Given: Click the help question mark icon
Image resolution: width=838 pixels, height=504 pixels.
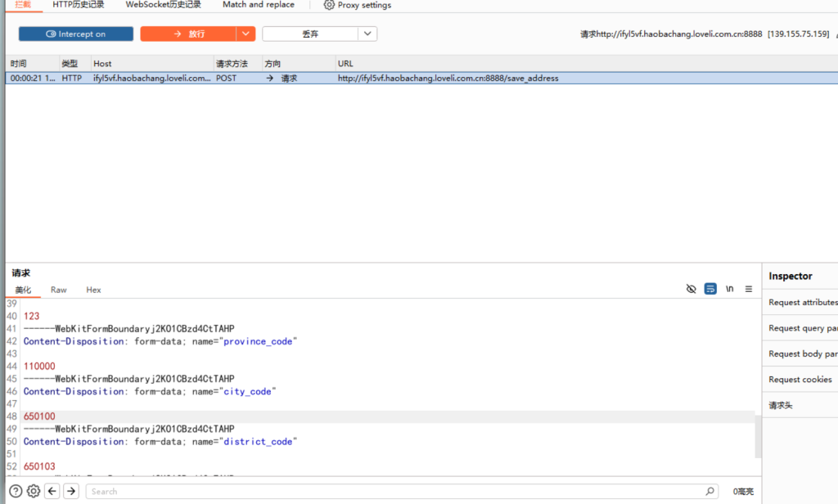Looking at the screenshot, I should [x=16, y=491].
